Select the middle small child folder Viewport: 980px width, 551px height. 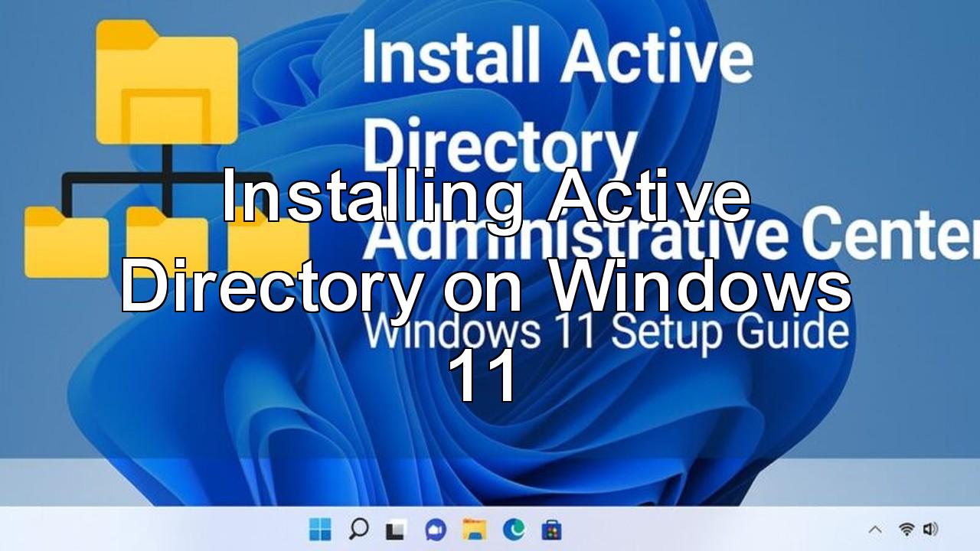167,243
